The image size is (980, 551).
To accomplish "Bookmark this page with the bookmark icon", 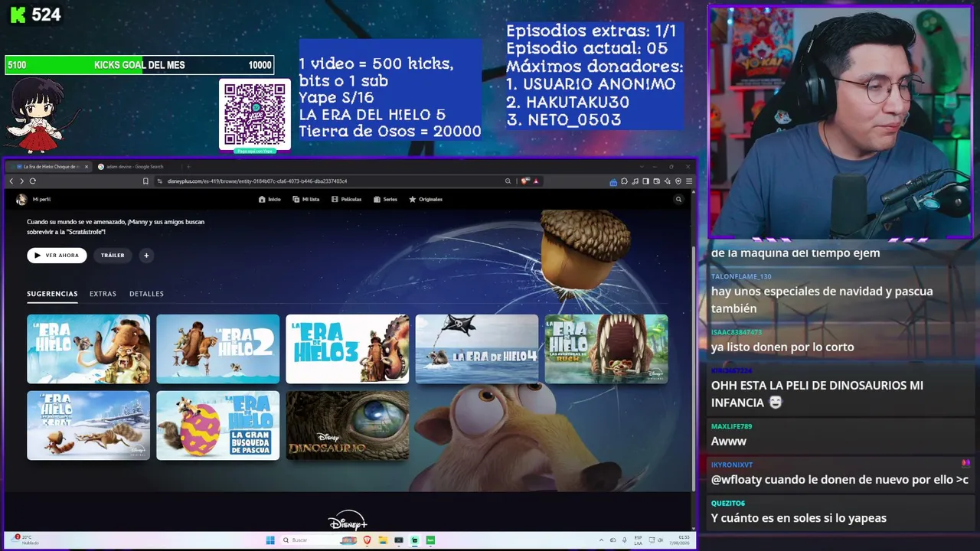I will (x=145, y=181).
